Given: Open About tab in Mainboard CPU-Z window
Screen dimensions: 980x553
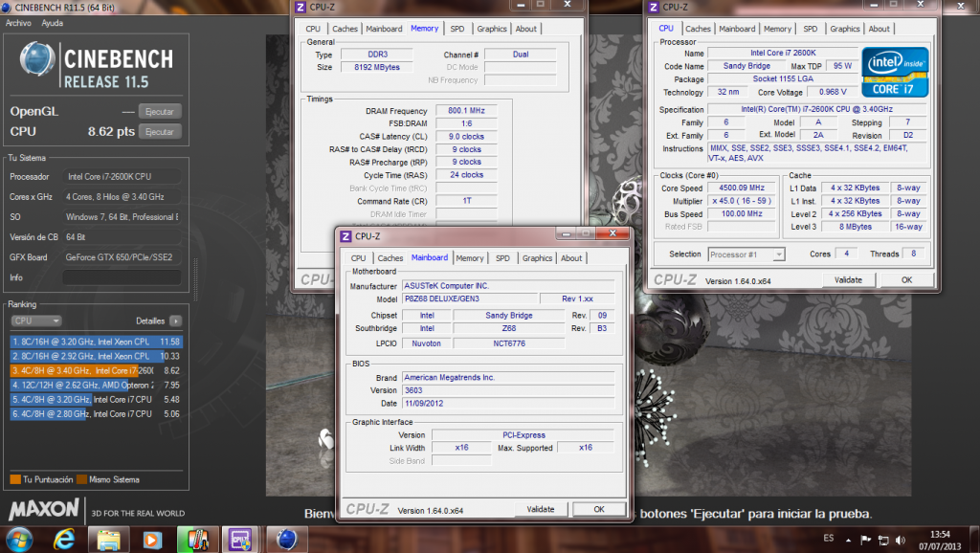Looking at the screenshot, I should point(570,258).
